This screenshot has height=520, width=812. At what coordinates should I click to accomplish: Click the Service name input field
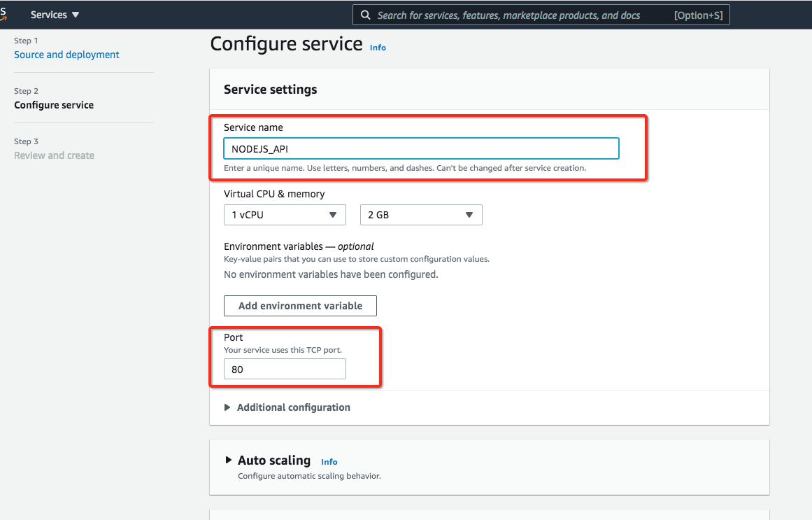coord(421,148)
